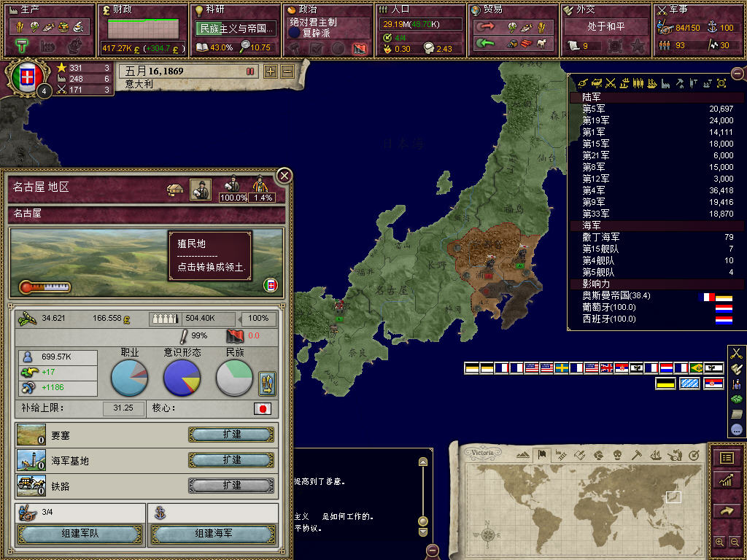Viewport: 747px width, 560px height.
Task: Click the owner flag icon on province image
Action: click(271, 285)
